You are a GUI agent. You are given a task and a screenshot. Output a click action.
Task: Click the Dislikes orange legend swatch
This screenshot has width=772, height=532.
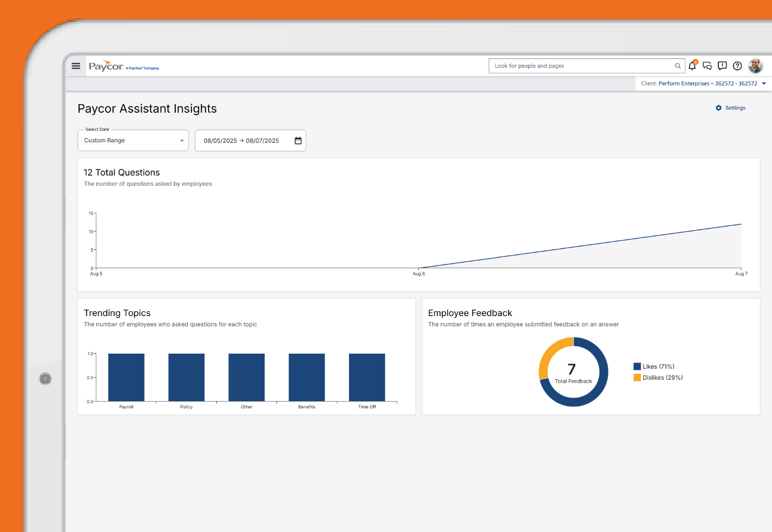pos(637,378)
